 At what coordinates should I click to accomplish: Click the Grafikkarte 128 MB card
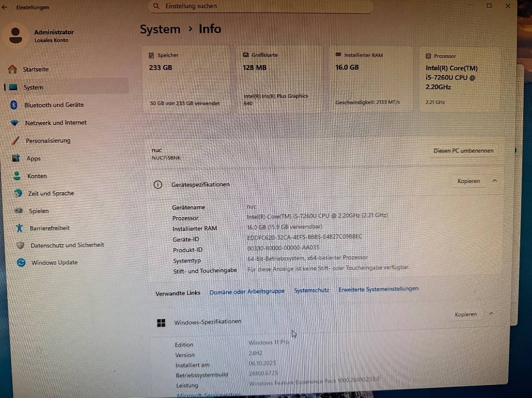click(278, 79)
